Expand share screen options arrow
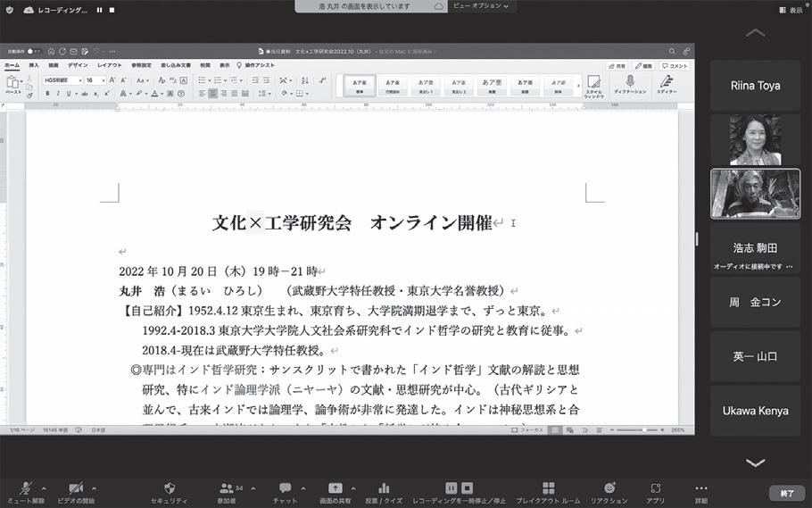This screenshot has height=508, width=812. 353,488
